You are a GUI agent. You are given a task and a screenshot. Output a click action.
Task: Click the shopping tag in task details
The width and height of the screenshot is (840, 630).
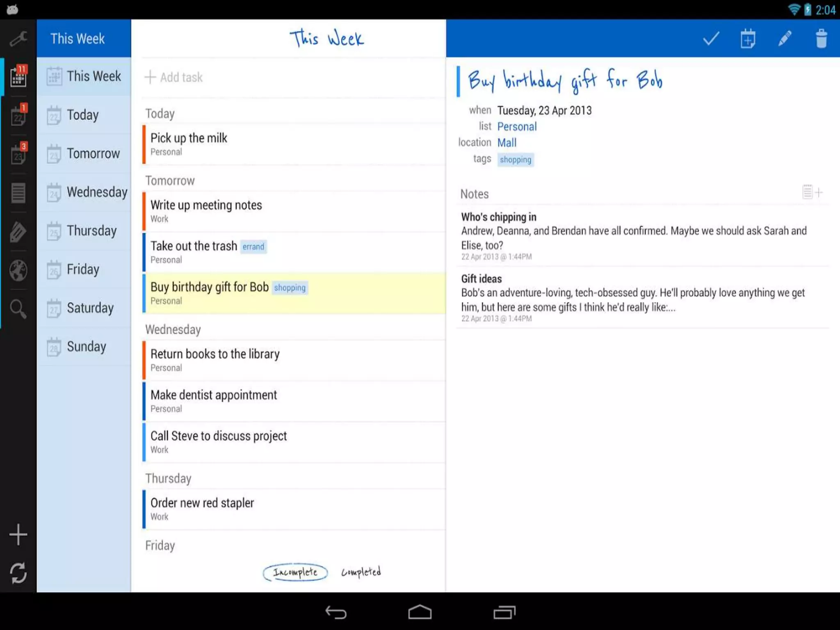coord(515,160)
